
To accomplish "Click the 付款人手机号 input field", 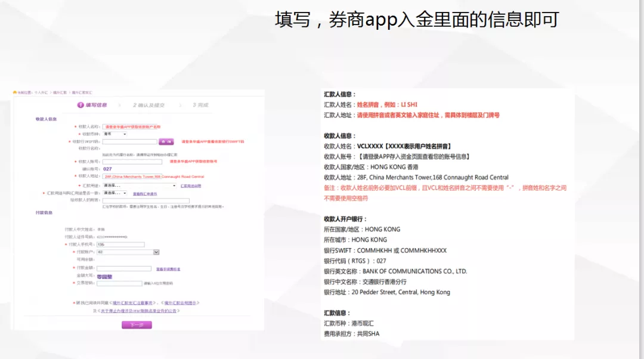I will click(121, 245).
